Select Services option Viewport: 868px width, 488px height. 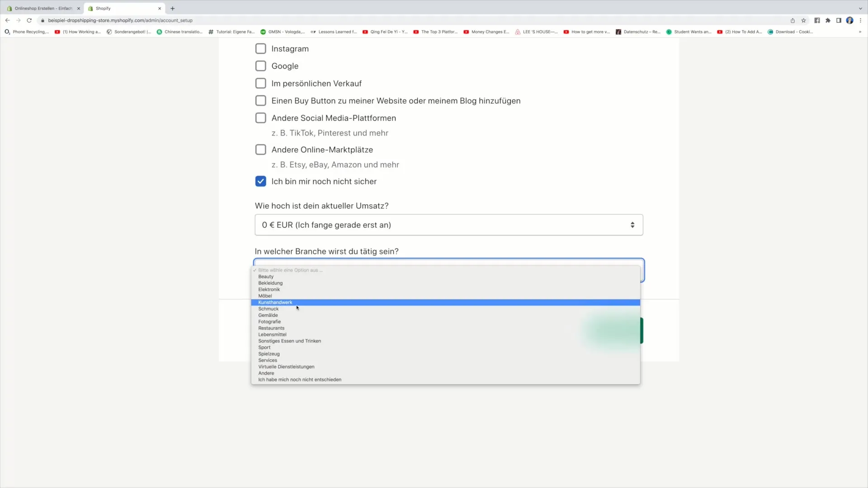446,361
